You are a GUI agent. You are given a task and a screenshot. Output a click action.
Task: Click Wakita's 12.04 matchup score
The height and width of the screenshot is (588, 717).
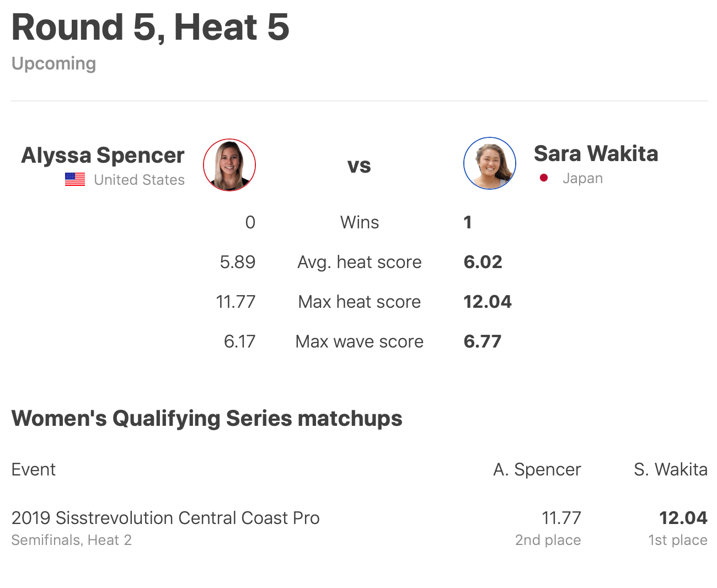tap(683, 518)
